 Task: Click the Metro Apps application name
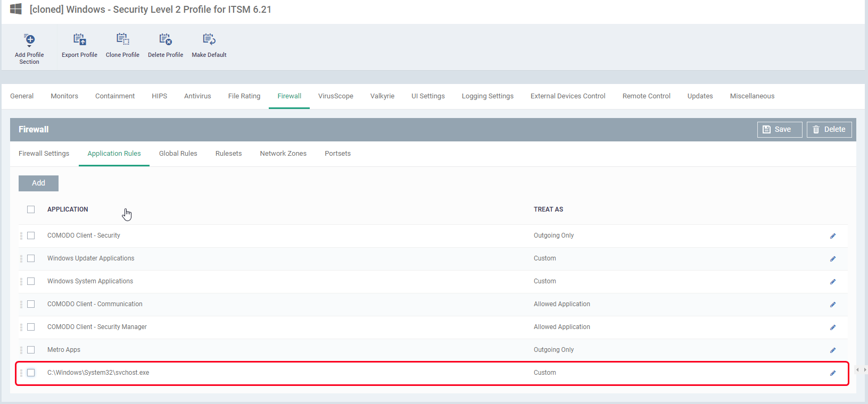tap(64, 350)
